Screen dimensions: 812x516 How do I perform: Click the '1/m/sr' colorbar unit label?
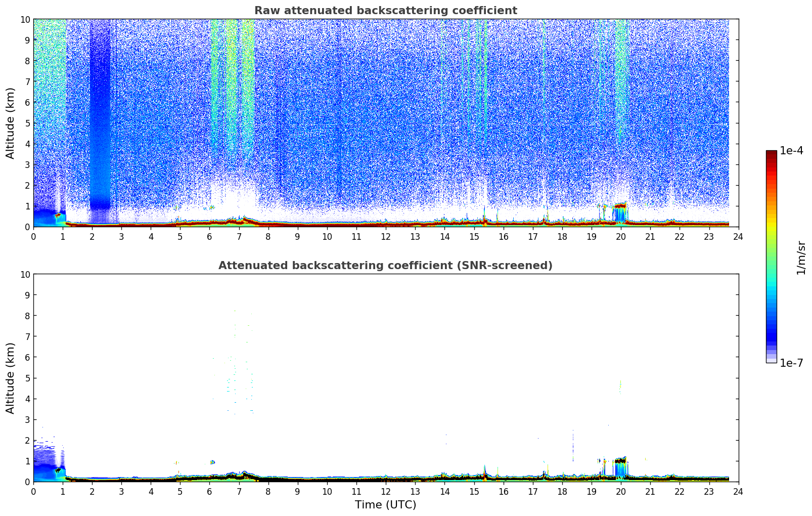[800, 257]
